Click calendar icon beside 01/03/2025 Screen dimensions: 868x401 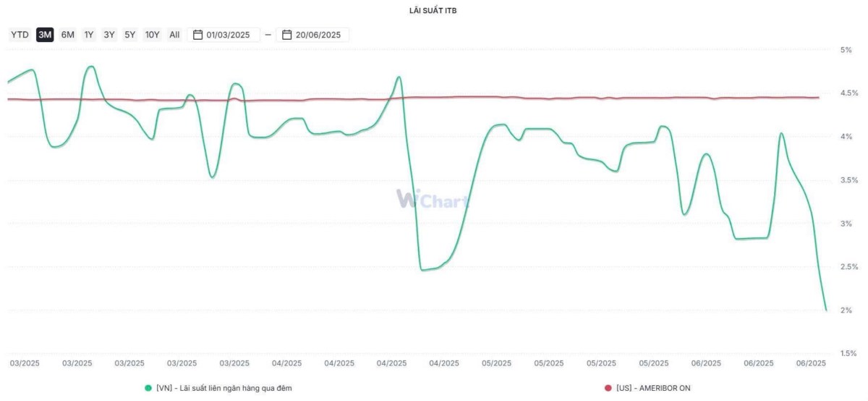pos(198,35)
